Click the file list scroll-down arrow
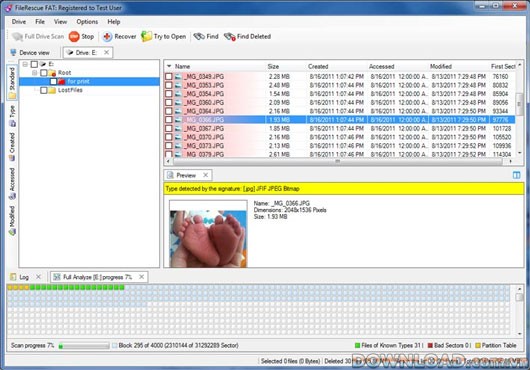 coord(520,153)
